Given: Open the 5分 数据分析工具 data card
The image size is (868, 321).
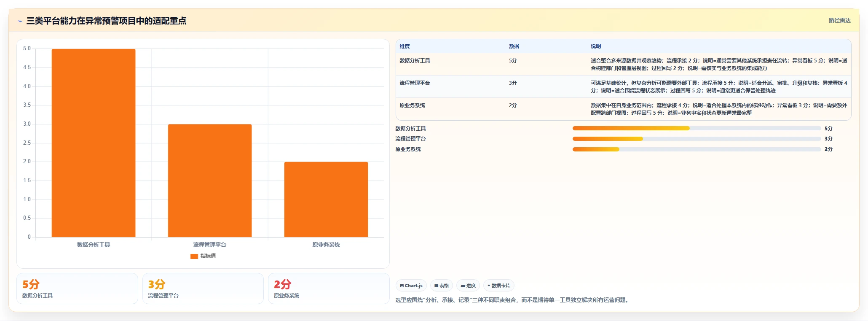Looking at the screenshot, I should coord(77,289).
